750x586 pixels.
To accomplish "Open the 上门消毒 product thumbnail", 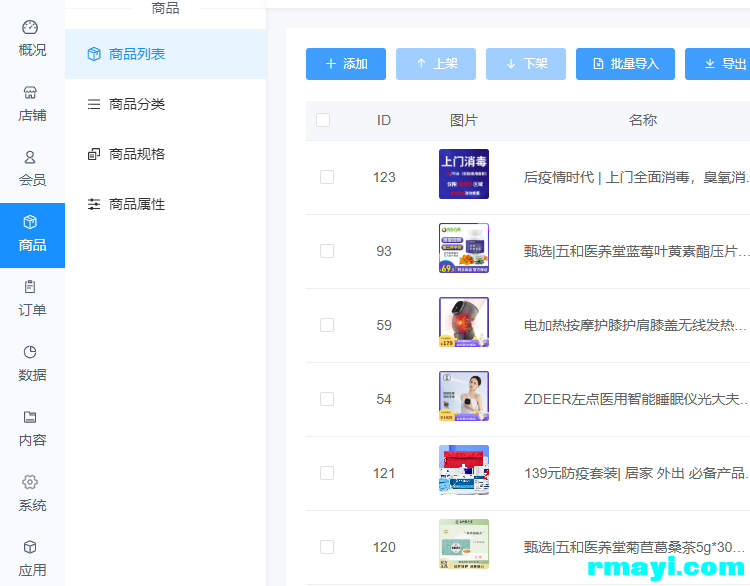I will [464, 174].
